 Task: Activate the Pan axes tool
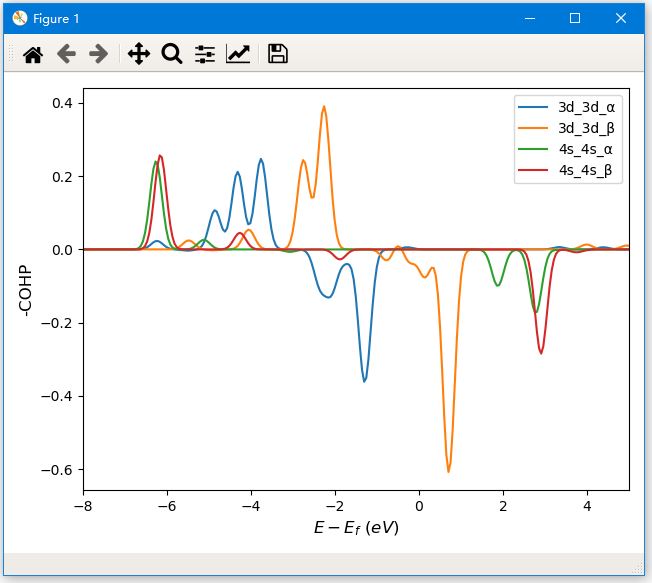tap(138, 54)
